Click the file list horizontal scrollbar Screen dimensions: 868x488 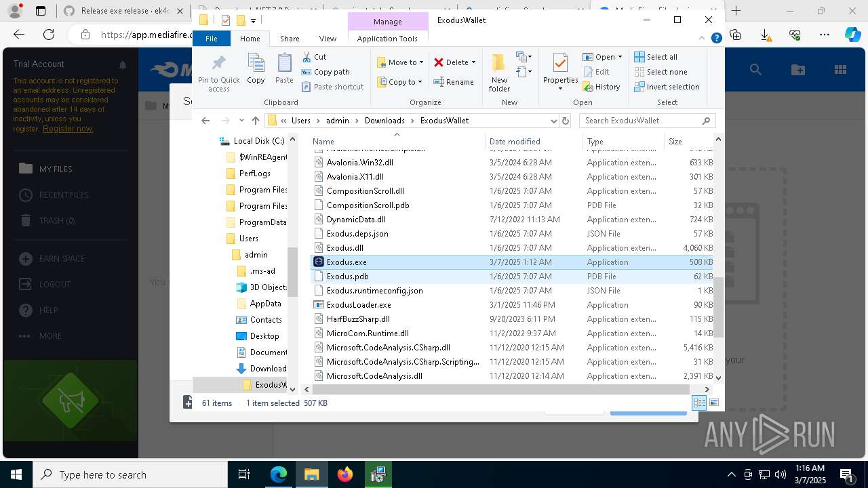[502, 389]
